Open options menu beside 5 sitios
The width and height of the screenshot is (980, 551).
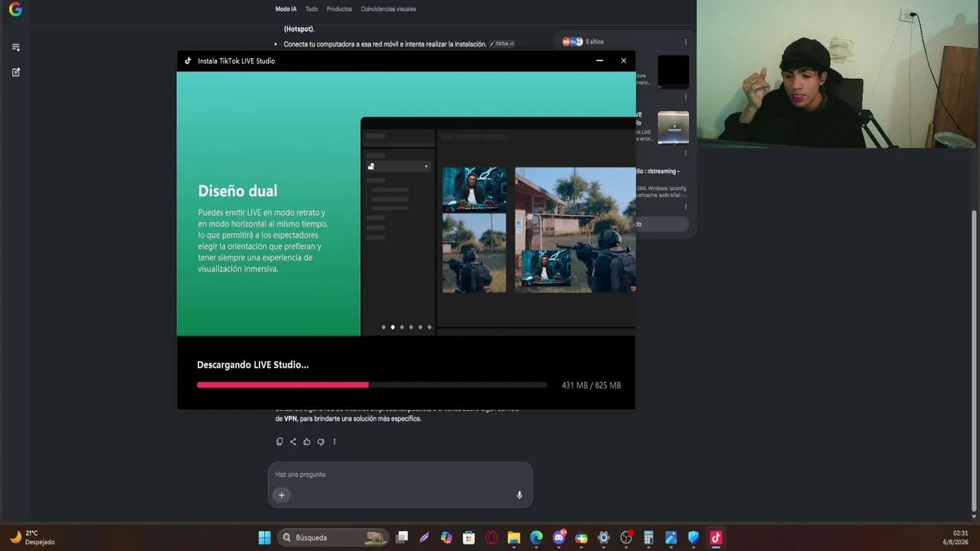tap(685, 42)
